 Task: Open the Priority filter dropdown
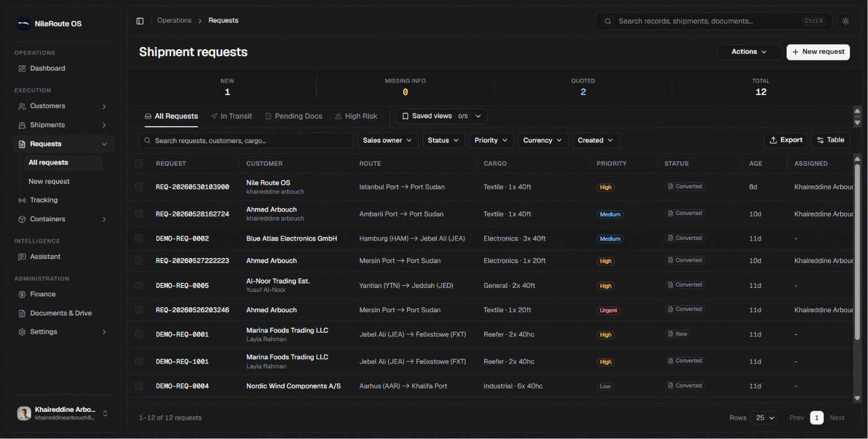[x=491, y=140]
